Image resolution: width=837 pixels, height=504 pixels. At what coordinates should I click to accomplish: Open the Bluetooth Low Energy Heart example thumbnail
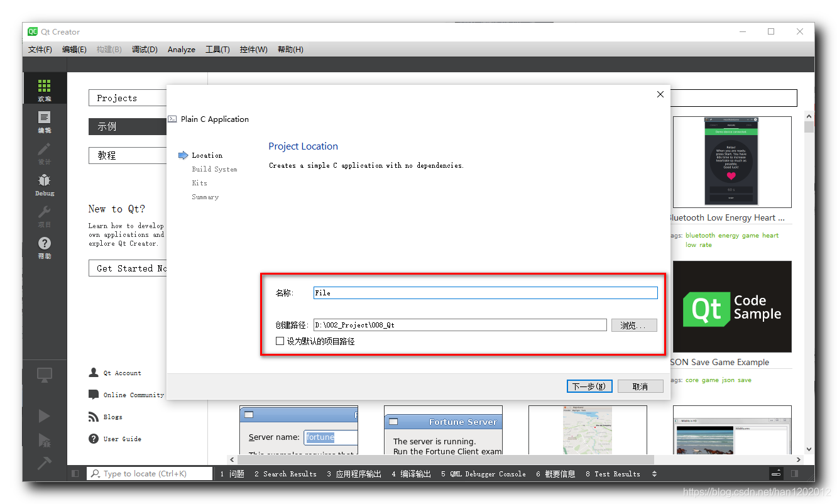(732, 162)
